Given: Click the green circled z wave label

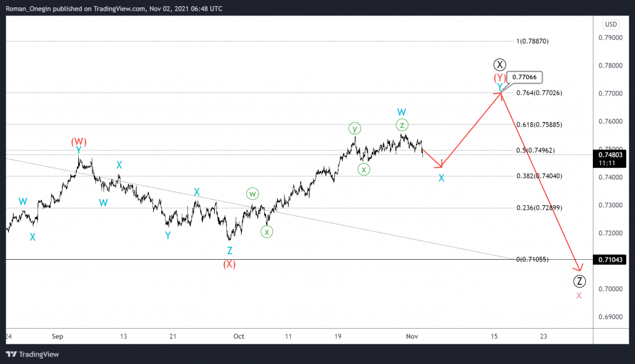Looking at the screenshot, I should (x=402, y=125).
